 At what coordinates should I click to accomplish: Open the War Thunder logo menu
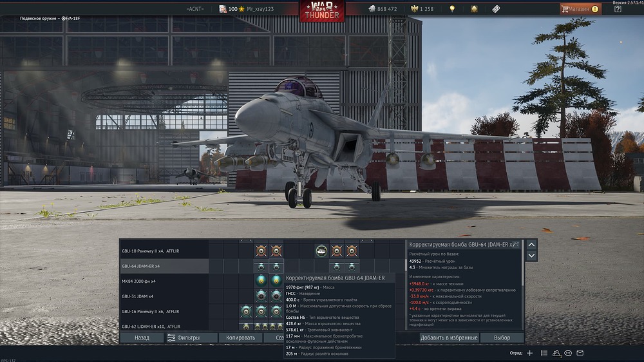[322, 11]
